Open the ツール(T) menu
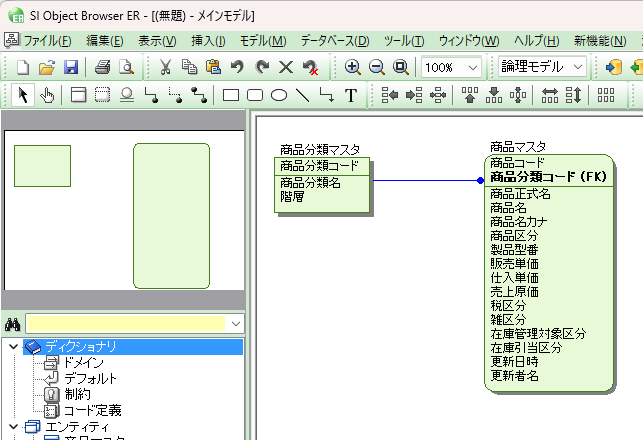This screenshot has height=440, width=643. click(x=404, y=41)
